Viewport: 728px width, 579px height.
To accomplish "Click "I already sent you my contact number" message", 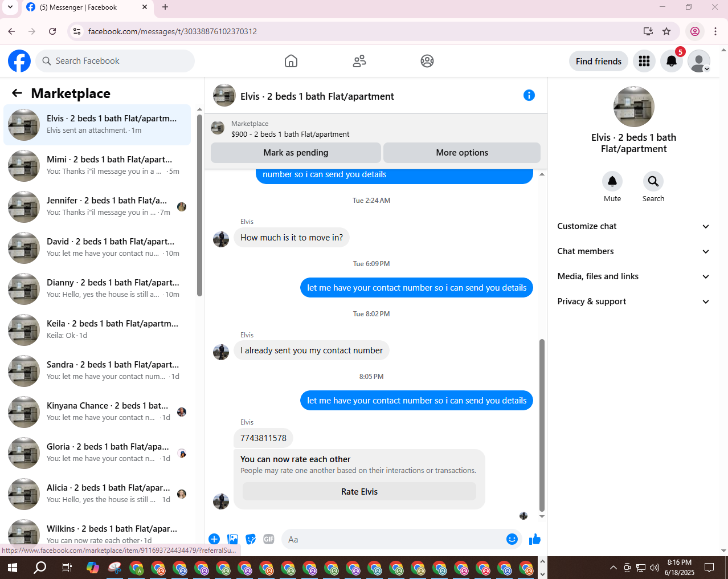I will (312, 350).
